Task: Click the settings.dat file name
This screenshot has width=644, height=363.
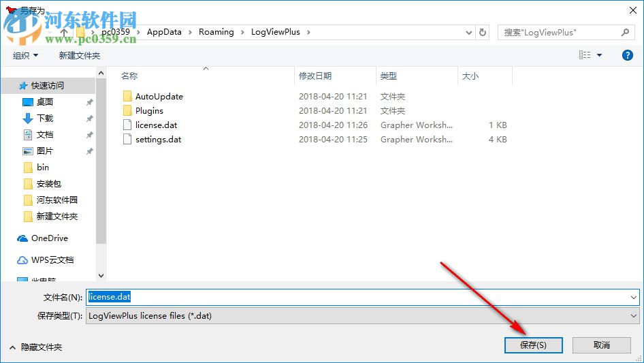Action: tap(159, 140)
